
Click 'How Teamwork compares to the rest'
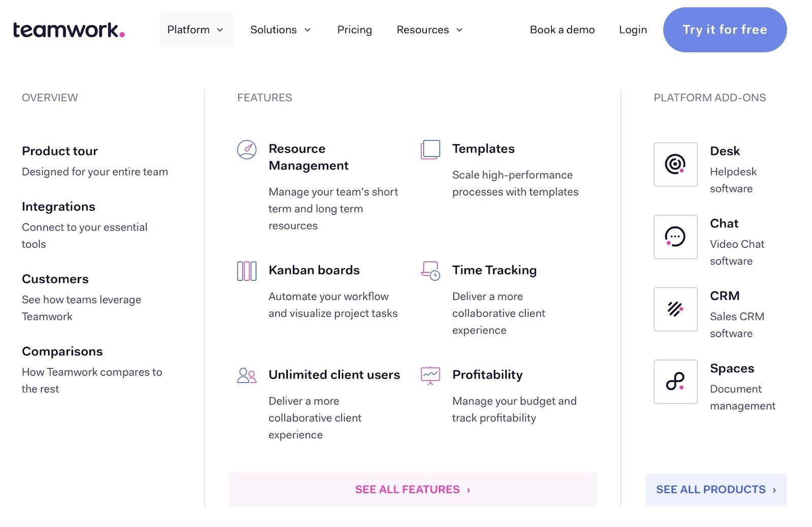tap(92, 380)
